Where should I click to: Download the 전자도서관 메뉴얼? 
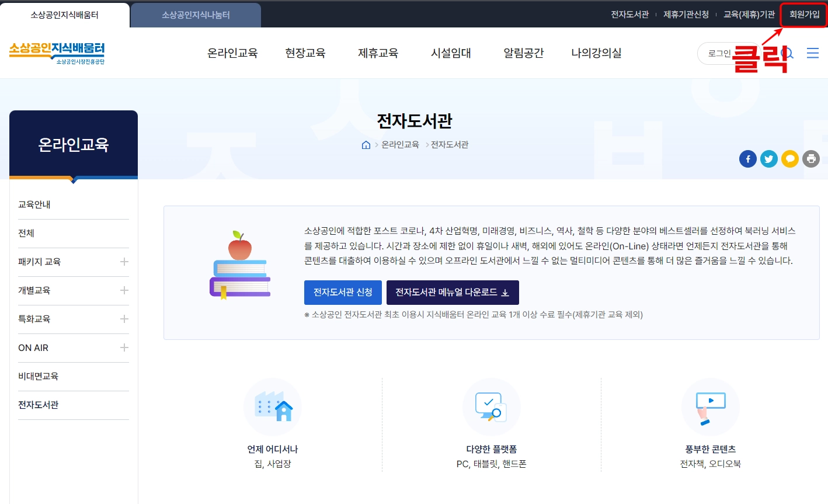pos(453,293)
